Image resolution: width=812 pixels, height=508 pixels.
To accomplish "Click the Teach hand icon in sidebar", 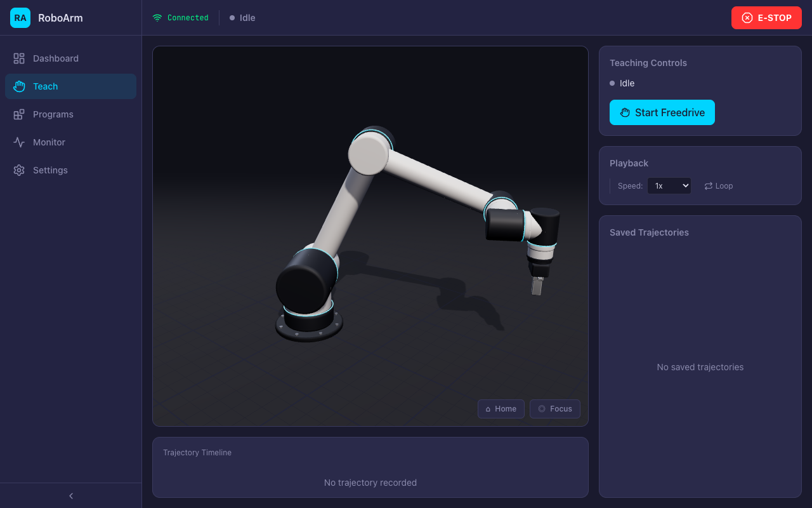I will pyautogui.click(x=19, y=86).
